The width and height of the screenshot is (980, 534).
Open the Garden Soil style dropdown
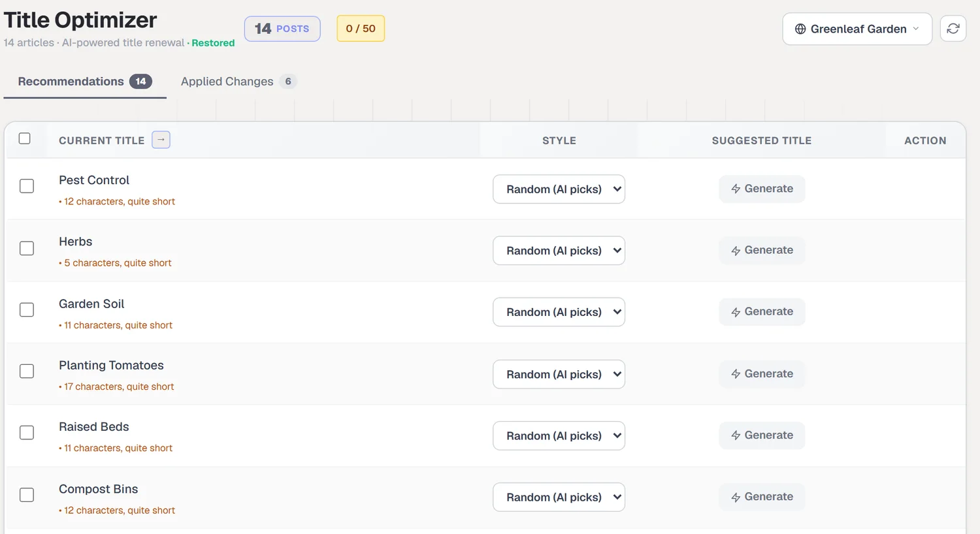(x=559, y=312)
